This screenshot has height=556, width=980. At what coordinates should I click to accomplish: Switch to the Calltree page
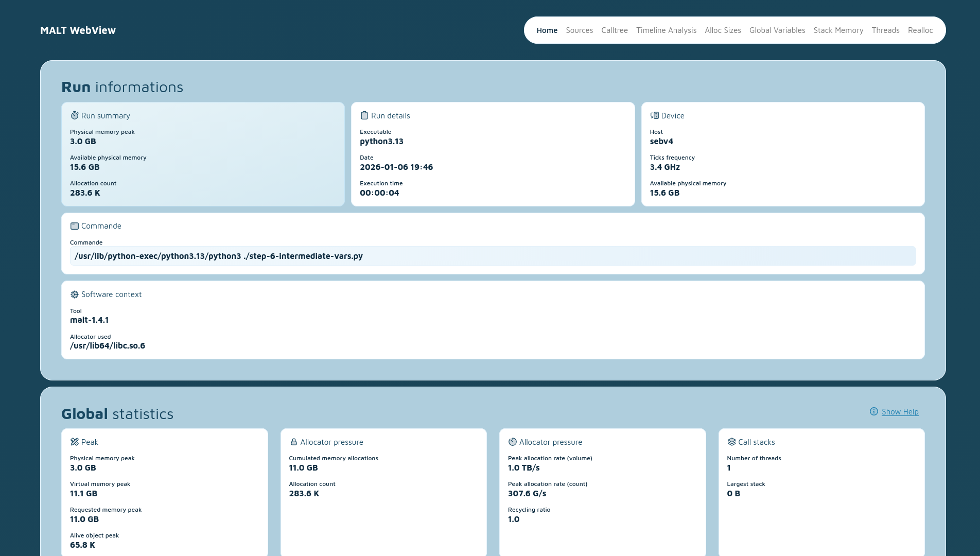(614, 30)
